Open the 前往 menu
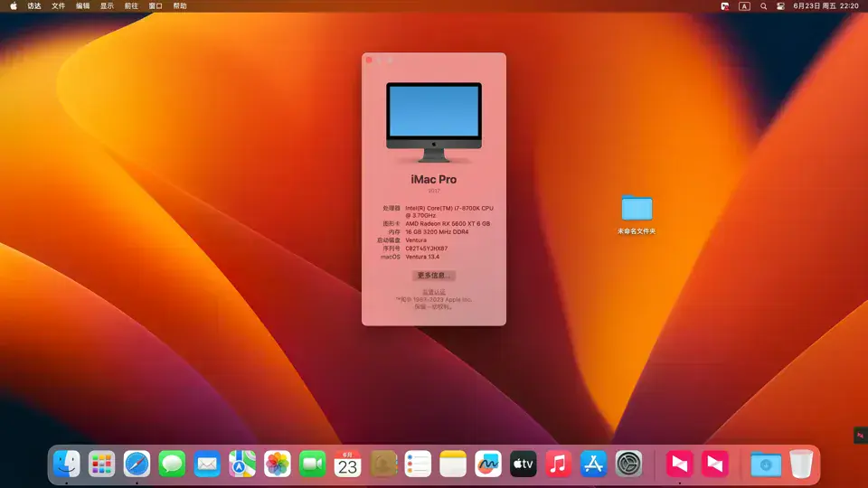Image resolution: width=868 pixels, height=488 pixels. [x=131, y=6]
